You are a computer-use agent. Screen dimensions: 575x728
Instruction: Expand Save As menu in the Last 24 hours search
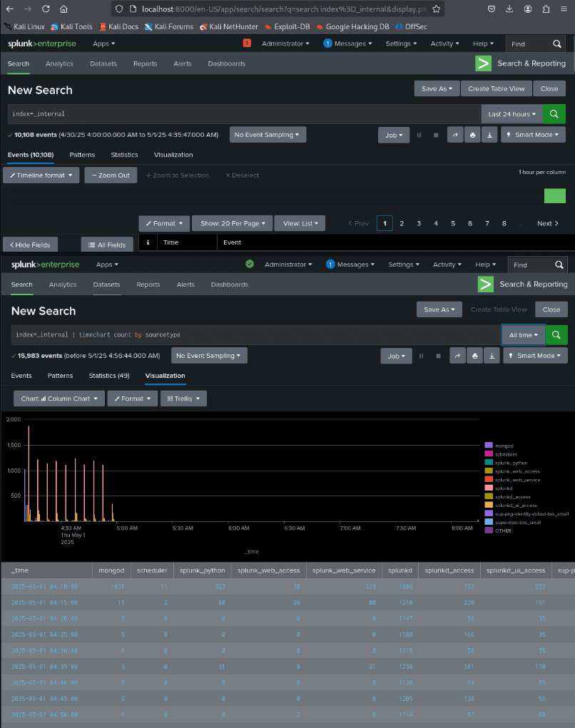point(437,88)
